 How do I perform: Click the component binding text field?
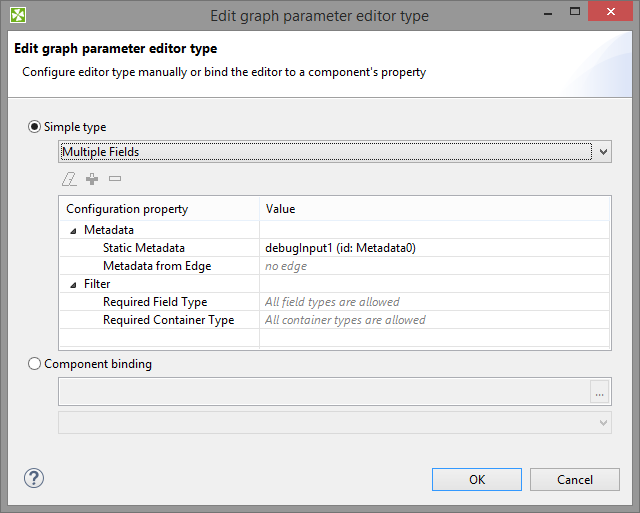[x=323, y=392]
